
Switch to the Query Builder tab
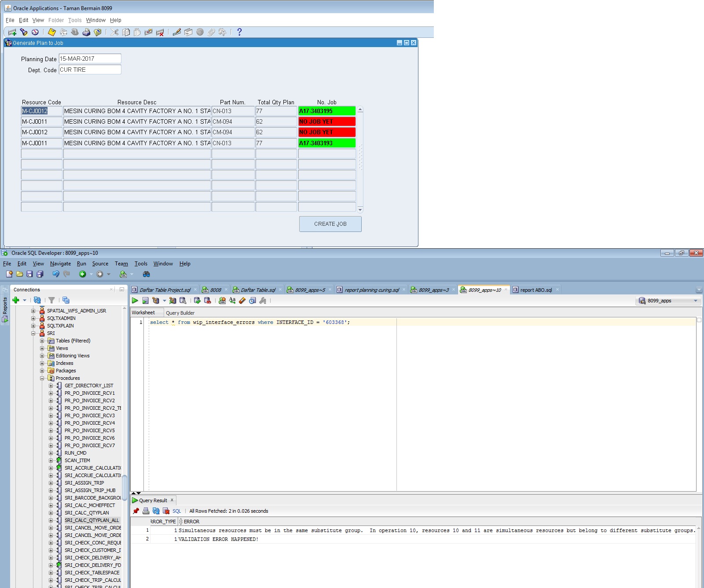[x=180, y=313]
